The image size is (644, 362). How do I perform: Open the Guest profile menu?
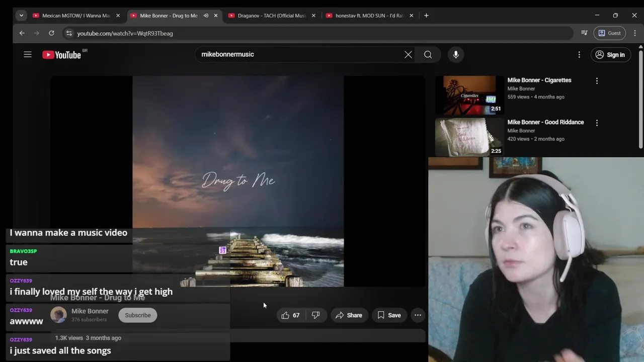point(609,33)
